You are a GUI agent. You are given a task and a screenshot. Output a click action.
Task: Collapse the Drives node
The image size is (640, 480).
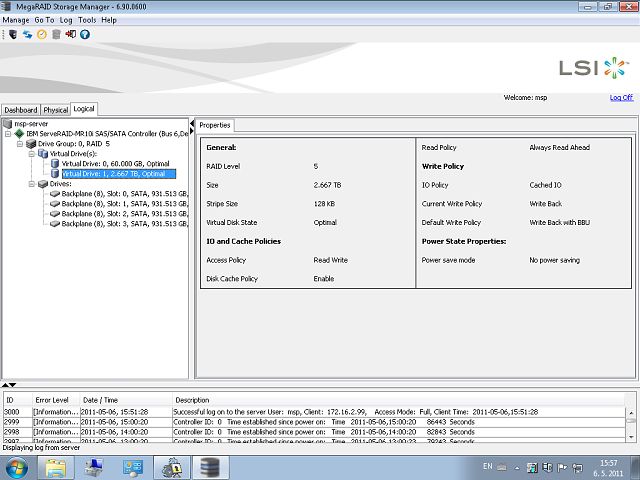tap(31, 184)
